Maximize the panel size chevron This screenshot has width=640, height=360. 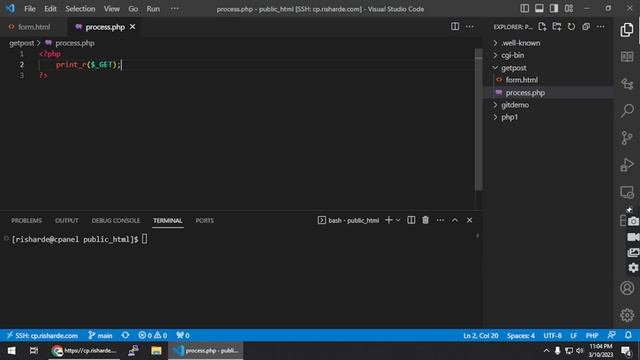455,220
